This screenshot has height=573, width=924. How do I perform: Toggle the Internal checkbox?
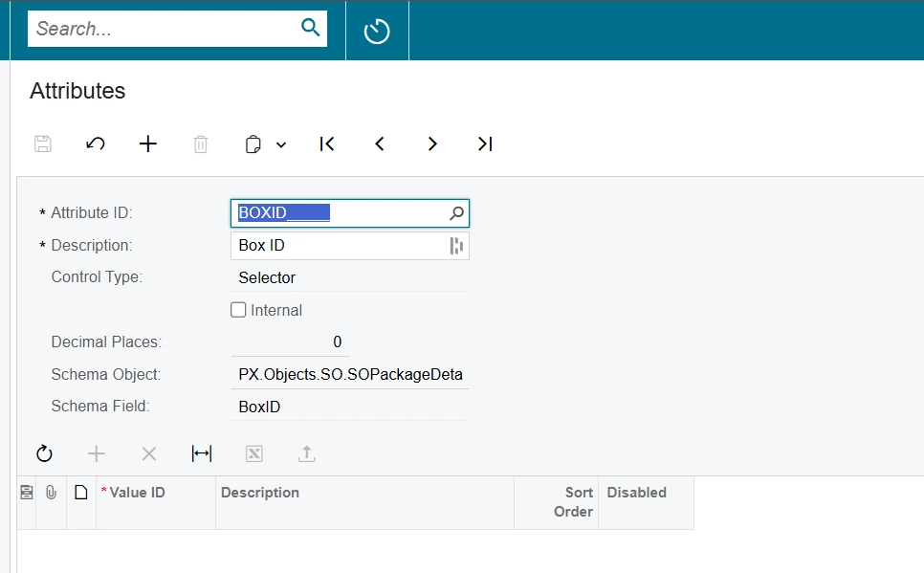coord(238,310)
